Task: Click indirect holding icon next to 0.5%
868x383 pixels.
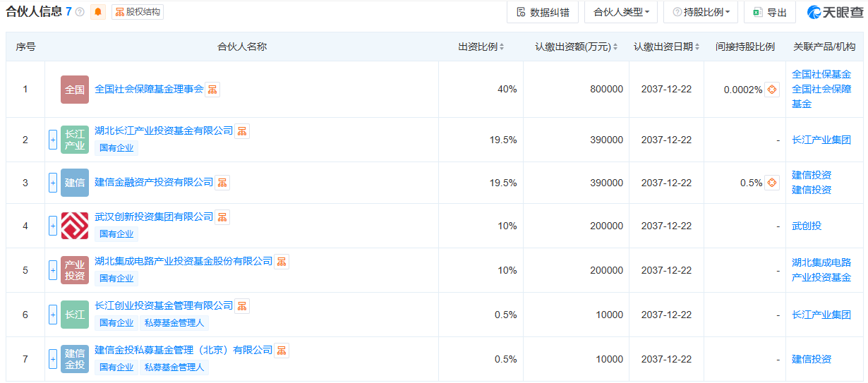Action: pos(772,183)
